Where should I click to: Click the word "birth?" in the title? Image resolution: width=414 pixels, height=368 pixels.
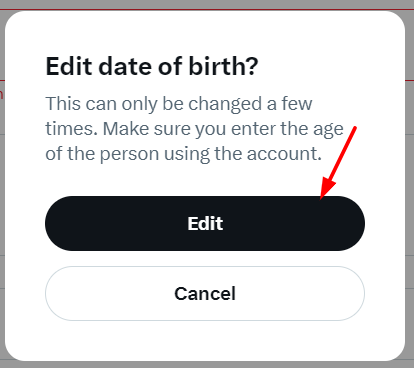tap(223, 66)
